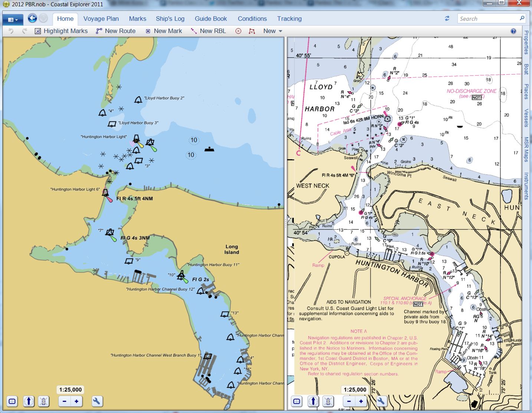Open the Boat side panel tab
532x413 pixels.
(526, 69)
